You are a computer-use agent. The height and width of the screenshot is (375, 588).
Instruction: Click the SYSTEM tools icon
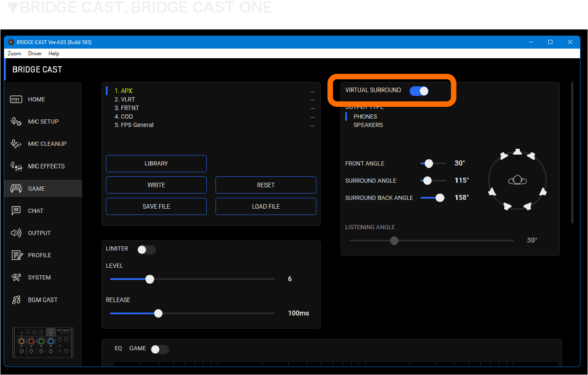16,277
